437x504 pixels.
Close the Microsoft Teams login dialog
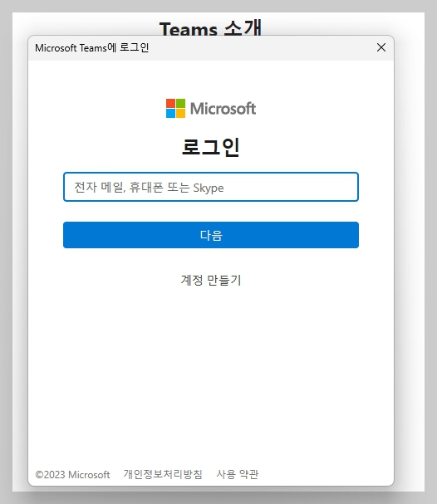(381, 47)
